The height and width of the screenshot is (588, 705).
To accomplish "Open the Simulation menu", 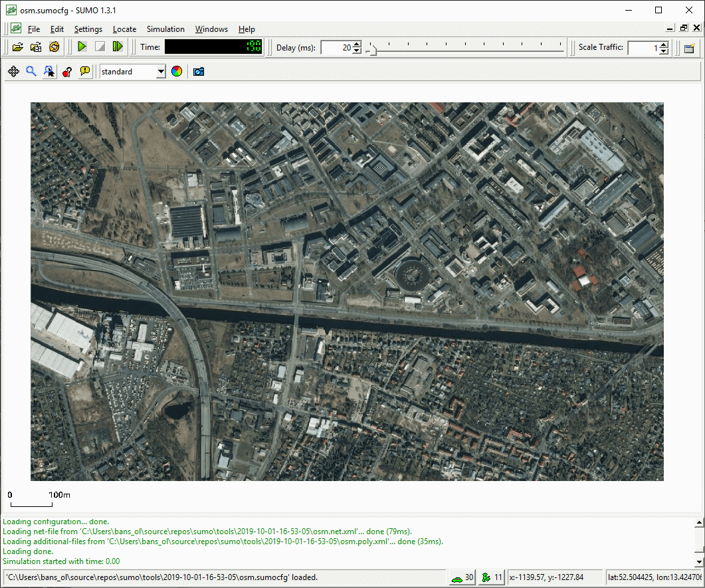I will click(x=165, y=29).
